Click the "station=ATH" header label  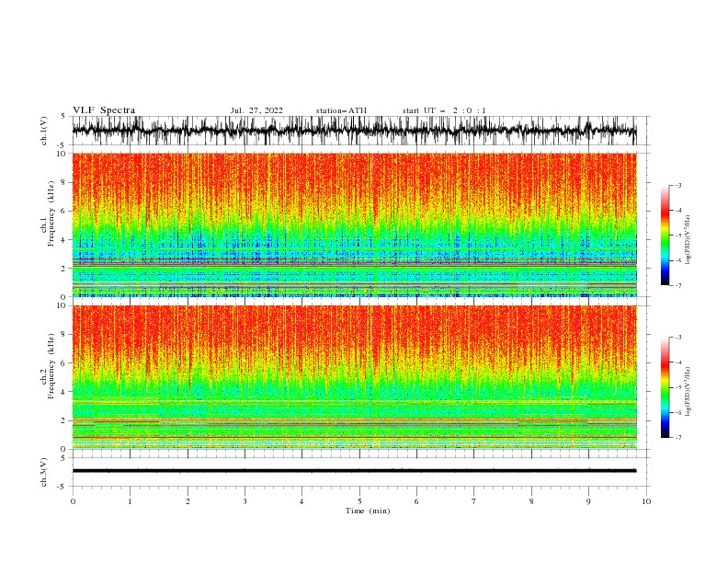click(x=341, y=110)
